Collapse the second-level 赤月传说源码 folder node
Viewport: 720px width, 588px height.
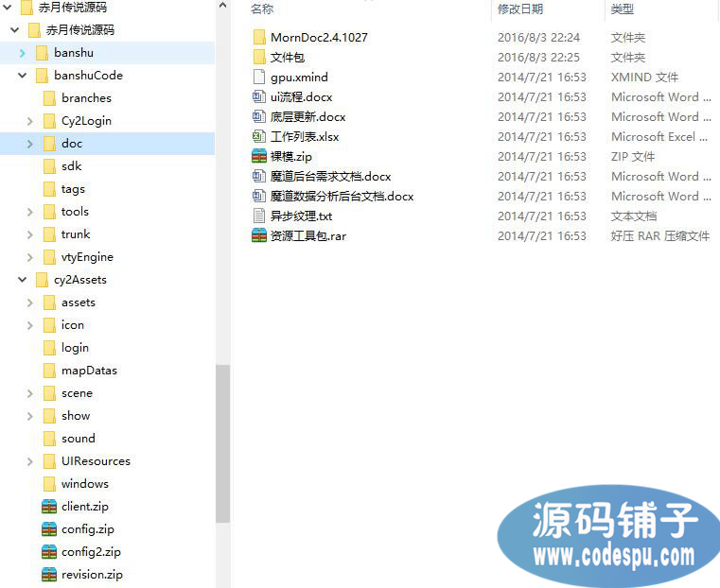[x=15, y=30]
